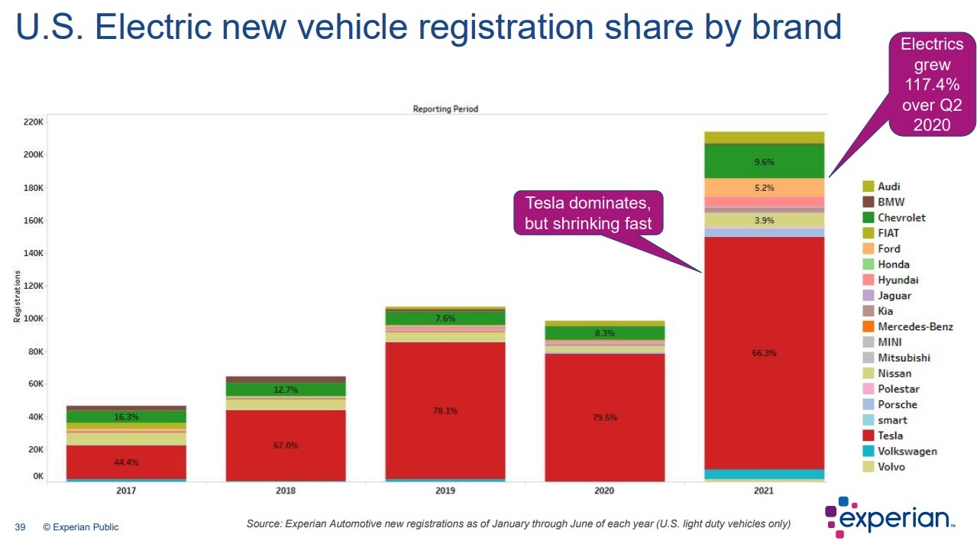Click the 220K y-axis tick label
The image size is (980, 554).
34,121
